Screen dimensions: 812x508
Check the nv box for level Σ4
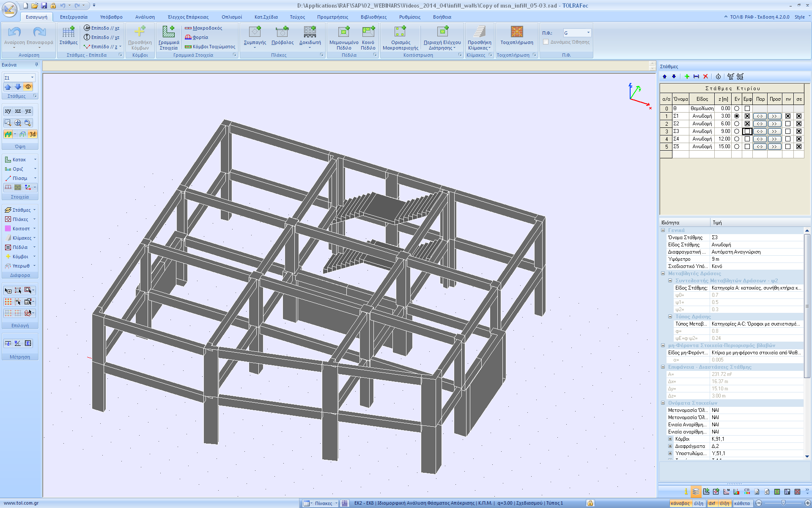[x=788, y=139]
